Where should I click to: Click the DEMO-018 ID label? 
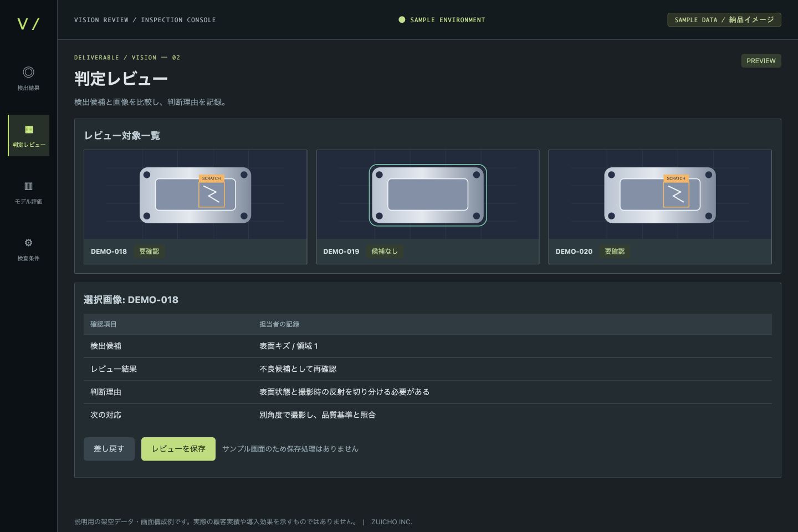[x=109, y=252]
